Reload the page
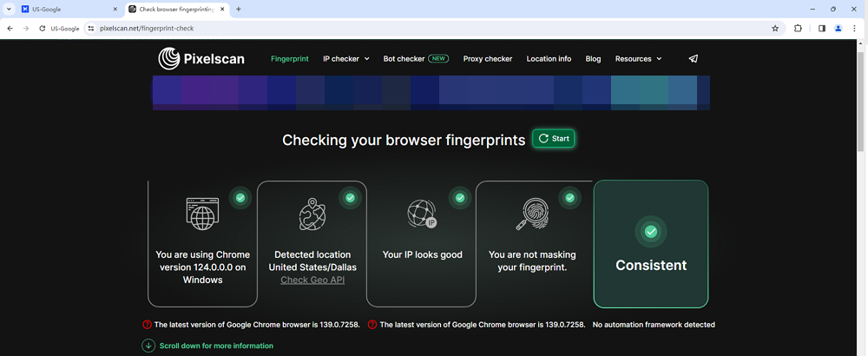 click(42, 29)
